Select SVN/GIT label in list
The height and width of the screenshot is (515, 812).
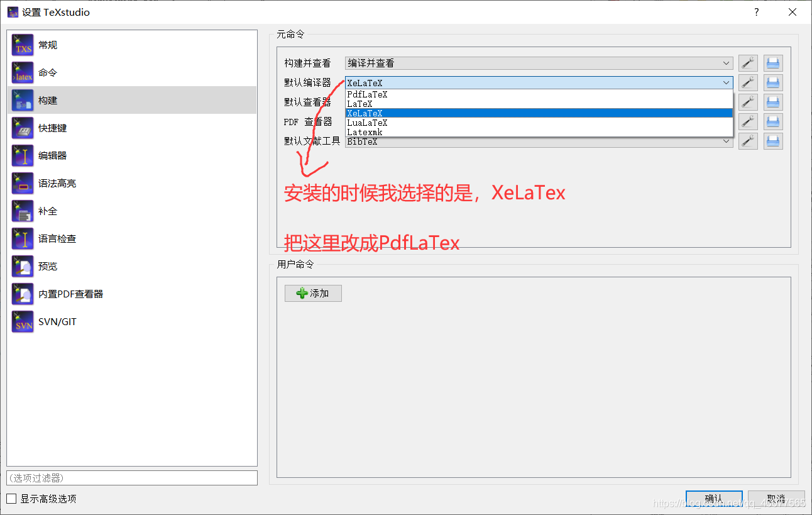pos(57,322)
